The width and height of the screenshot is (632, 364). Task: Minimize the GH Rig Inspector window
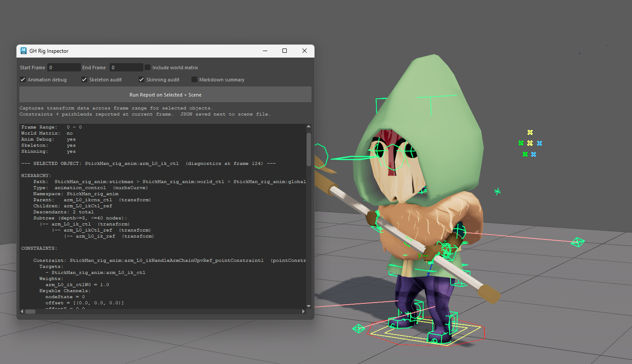[x=265, y=51]
